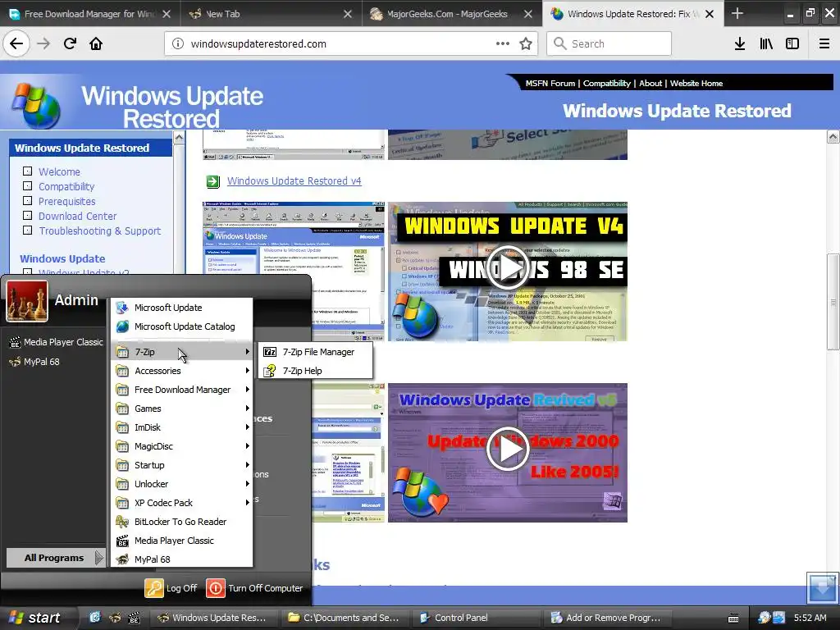Click the blue scroll-down arrow button at page corner
Screen dimensions: 840x630
pos(822,587)
